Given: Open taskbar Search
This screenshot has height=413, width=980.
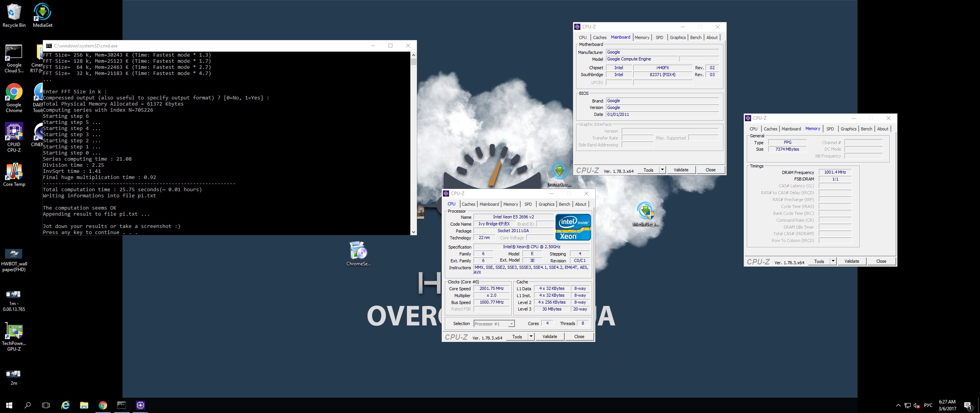Looking at the screenshot, I should [28, 405].
